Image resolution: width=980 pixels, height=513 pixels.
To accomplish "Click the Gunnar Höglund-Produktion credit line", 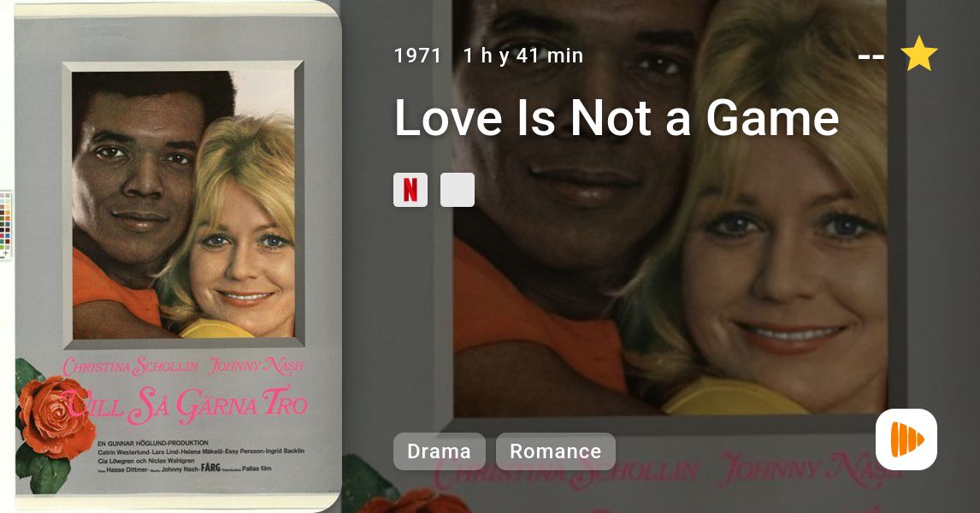I will click(153, 443).
